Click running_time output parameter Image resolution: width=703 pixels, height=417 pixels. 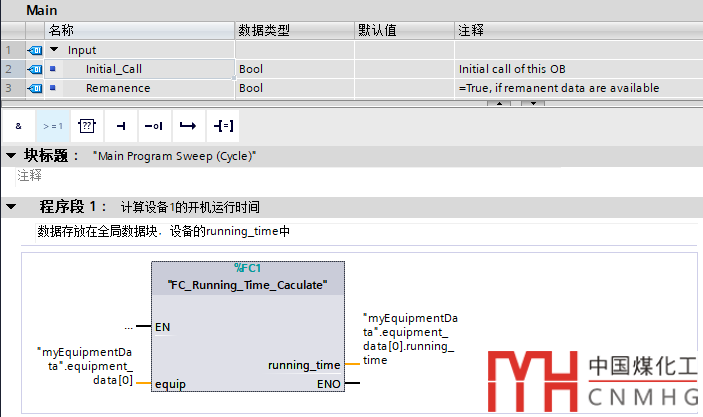[304, 365]
